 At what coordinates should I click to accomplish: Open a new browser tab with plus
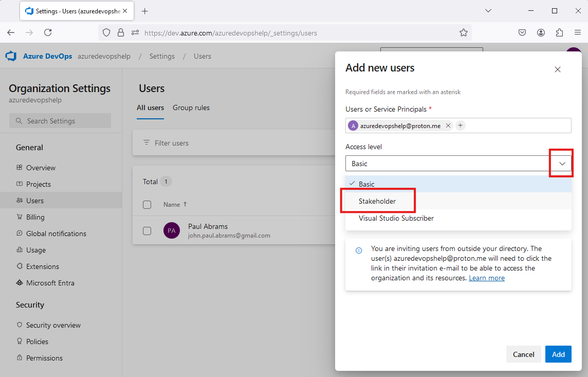coord(145,11)
